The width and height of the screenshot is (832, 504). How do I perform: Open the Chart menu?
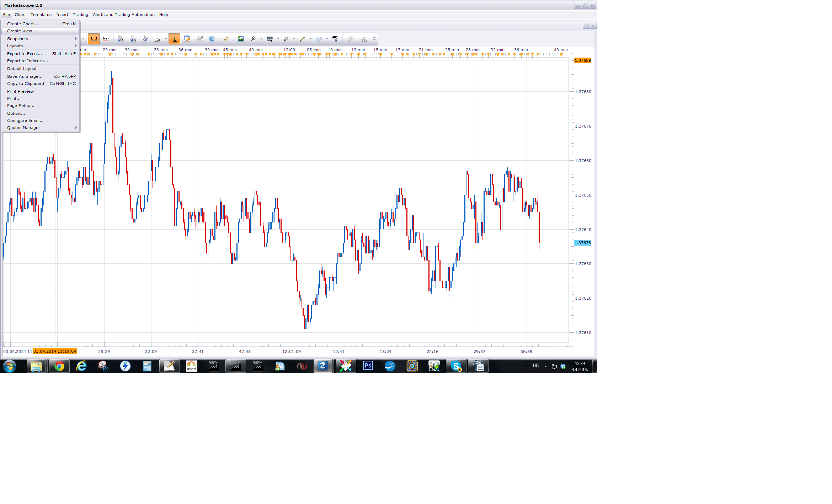click(20, 15)
